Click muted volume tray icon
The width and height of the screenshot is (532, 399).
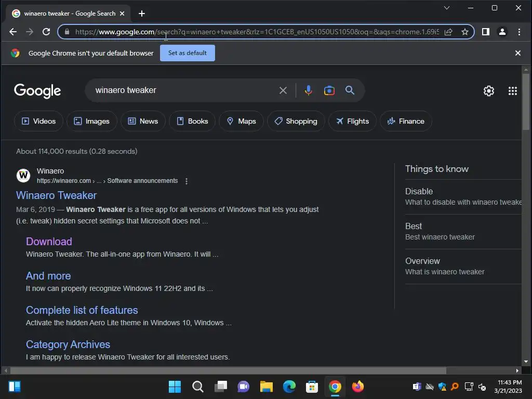(482, 387)
